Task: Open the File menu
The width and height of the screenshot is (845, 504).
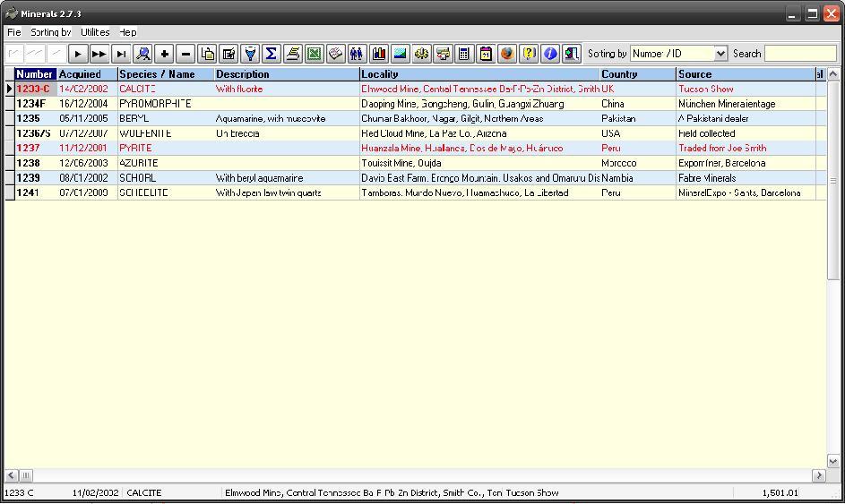Action: (x=14, y=32)
